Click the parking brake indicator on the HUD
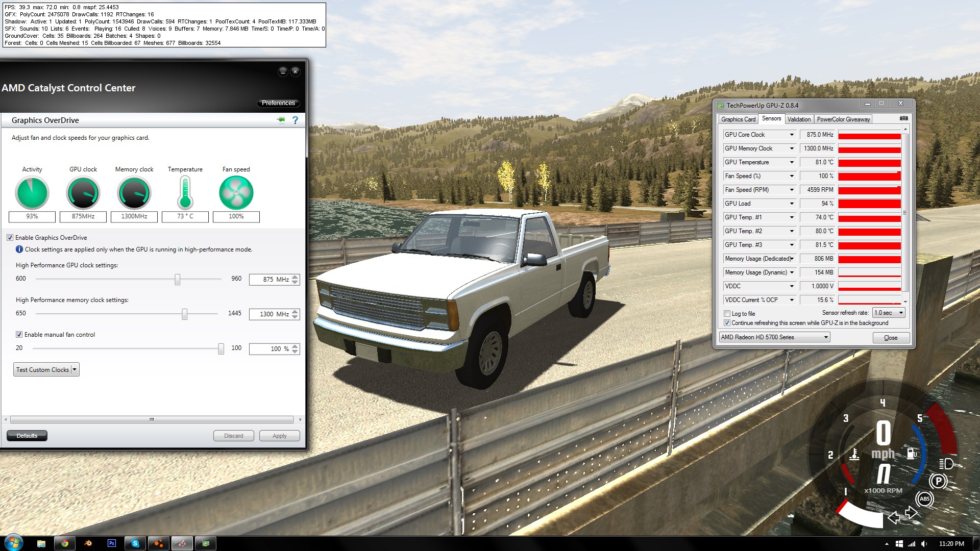The height and width of the screenshot is (551, 980). [x=938, y=481]
